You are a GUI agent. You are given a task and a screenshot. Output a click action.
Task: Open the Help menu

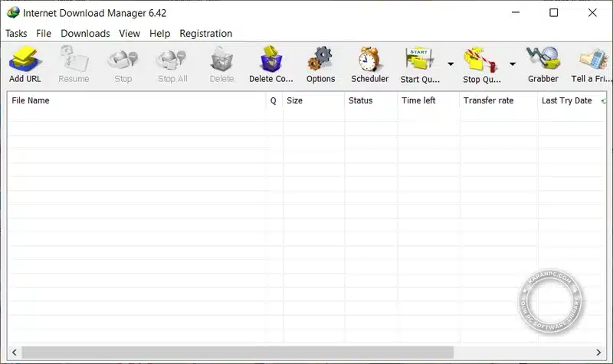point(159,34)
